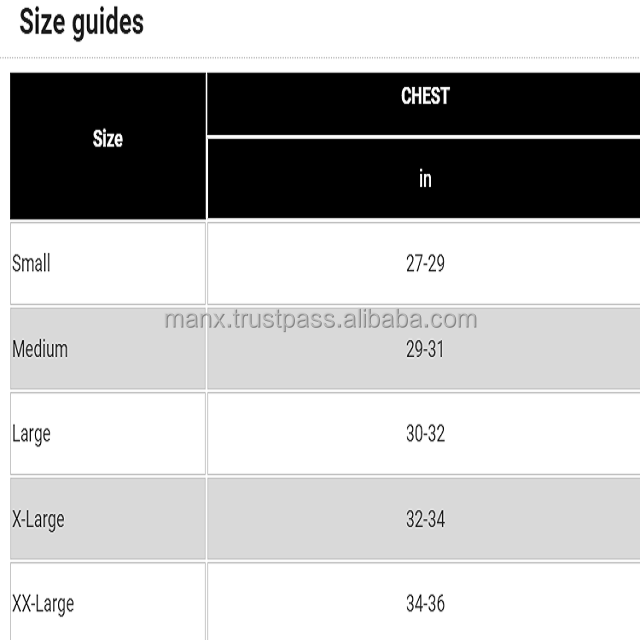The width and height of the screenshot is (640, 640).
Task: Select the CHEST column header
Action: [x=424, y=96]
